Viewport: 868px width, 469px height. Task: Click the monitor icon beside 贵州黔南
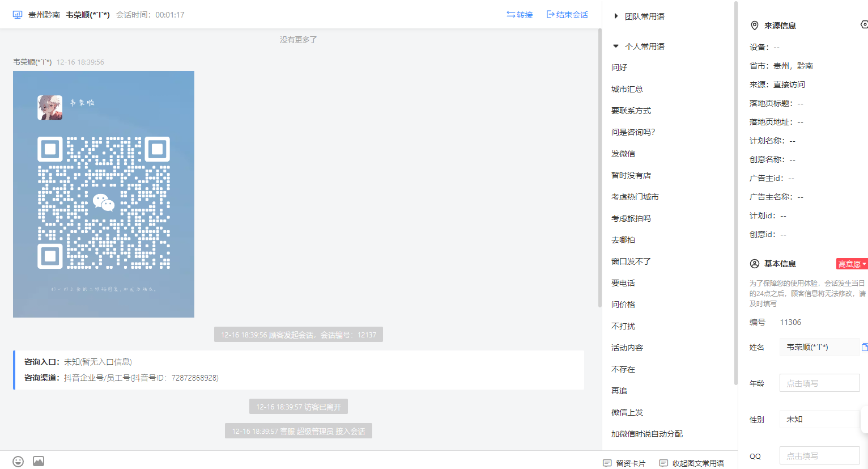(18, 15)
